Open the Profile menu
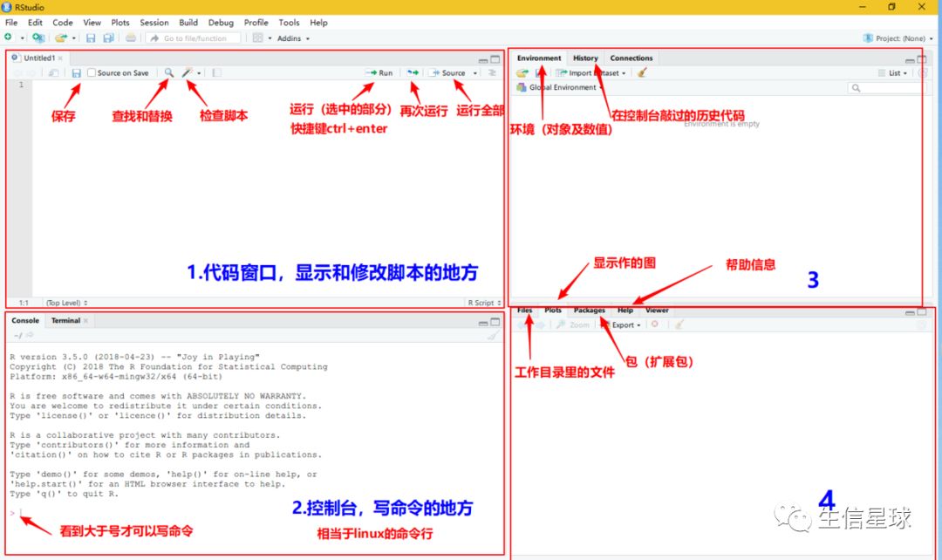This screenshot has width=942, height=560. [x=256, y=22]
